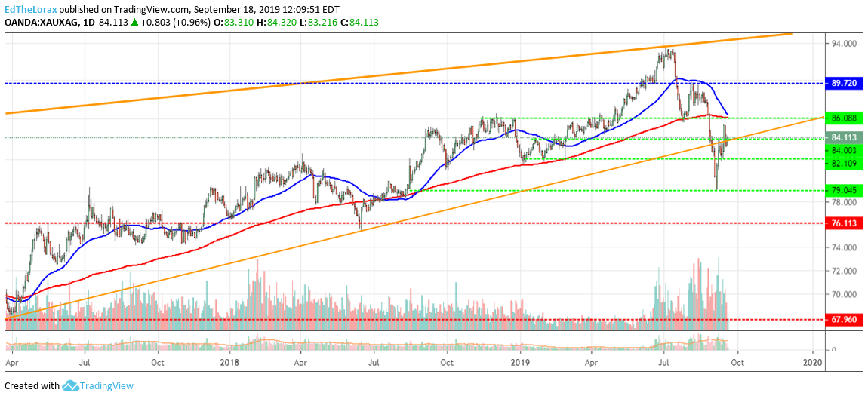Image resolution: width=868 pixels, height=399 pixels.
Task: Click the 84.113 current price label
Action: click(844, 137)
